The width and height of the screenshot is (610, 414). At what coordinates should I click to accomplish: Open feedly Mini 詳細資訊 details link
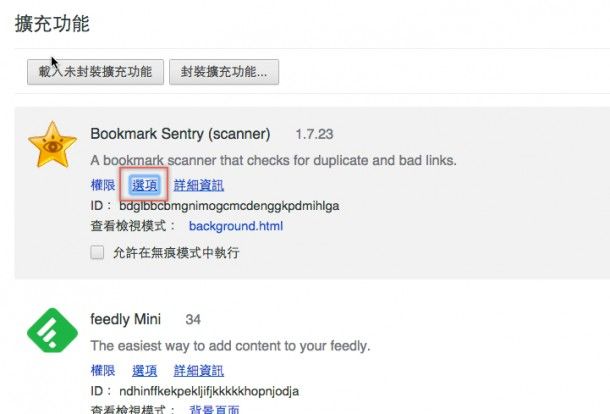tap(199, 370)
